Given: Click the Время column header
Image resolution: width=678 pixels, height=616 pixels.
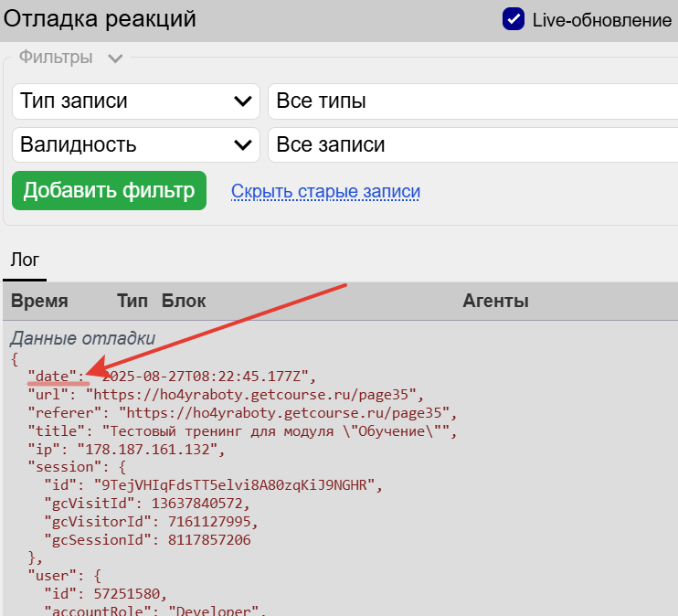Looking at the screenshot, I should tap(39, 301).
